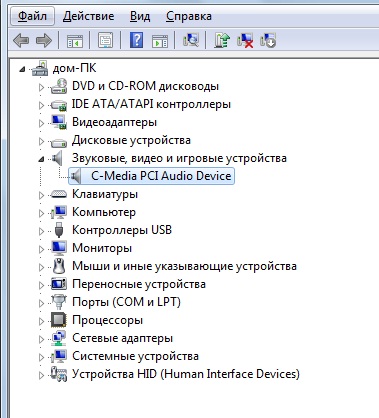
Task: Open the Действие menu
Action: point(89,16)
